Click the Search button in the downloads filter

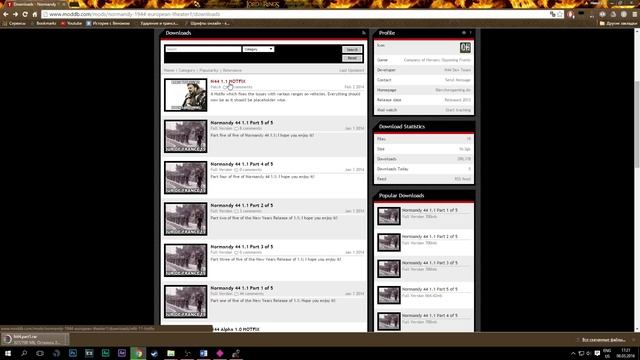coord(352,49)
